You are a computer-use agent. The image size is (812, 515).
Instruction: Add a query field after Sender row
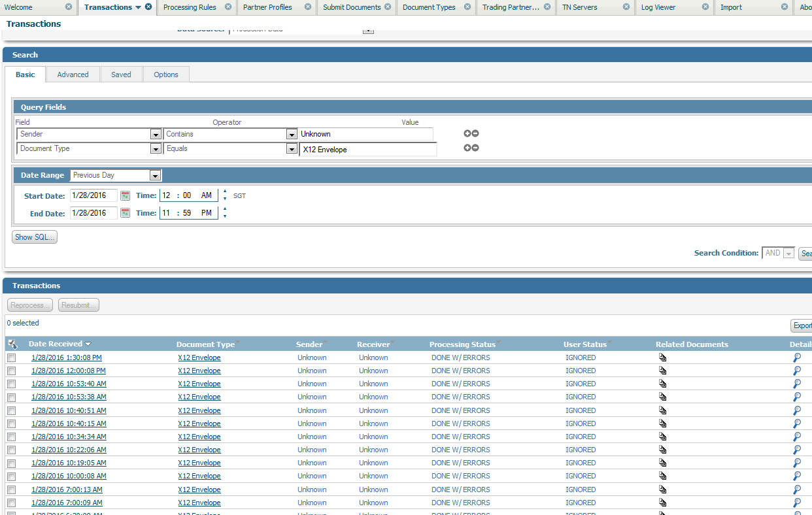coord(467,133)
